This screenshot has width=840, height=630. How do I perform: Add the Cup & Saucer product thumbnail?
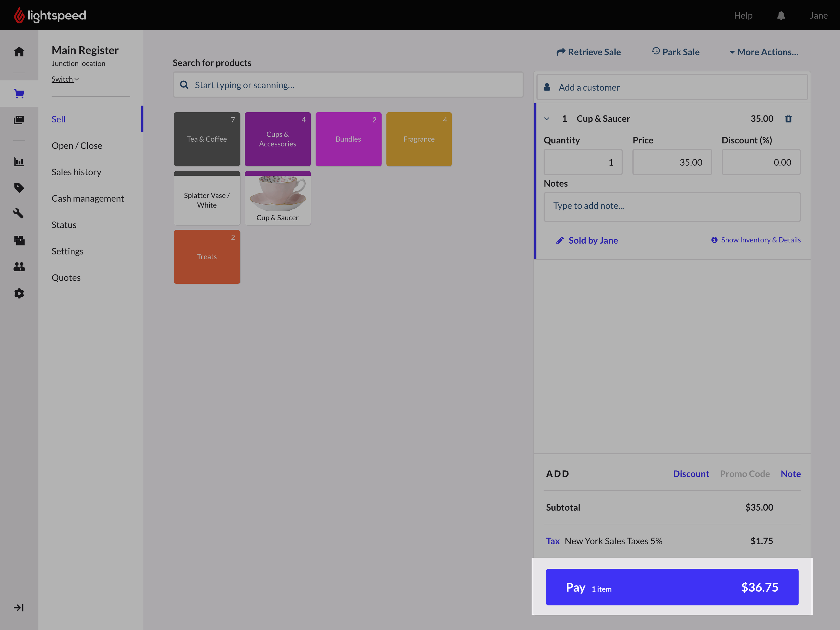[277, 198]
